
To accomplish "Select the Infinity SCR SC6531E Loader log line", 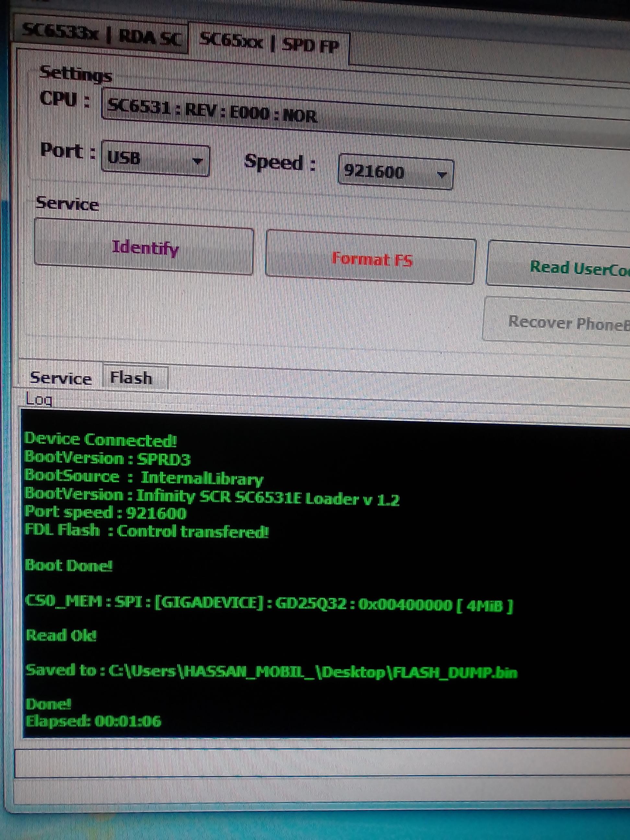I will tap(212, 496).
